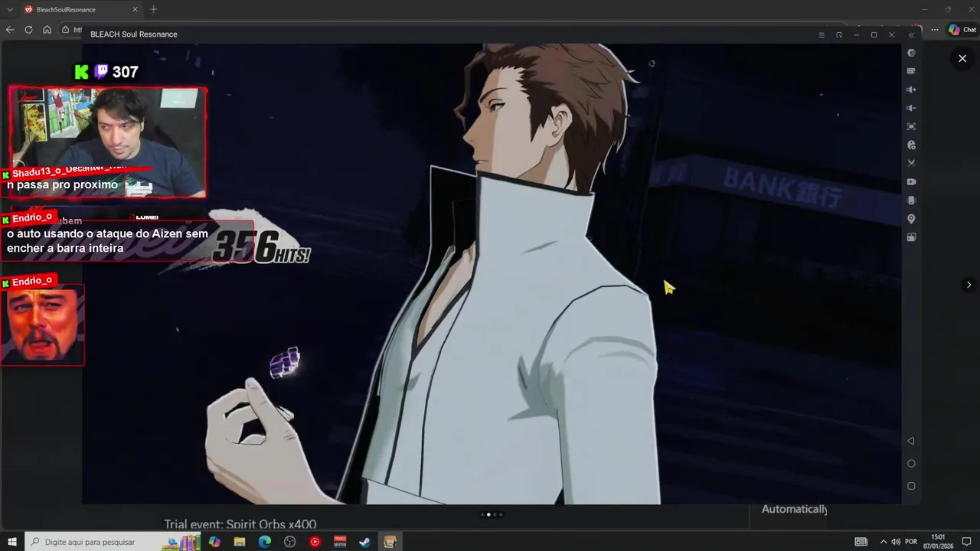The image size is (980, 551).
Task: Click the shake device phone icon
Action: (x=911, y=200)
